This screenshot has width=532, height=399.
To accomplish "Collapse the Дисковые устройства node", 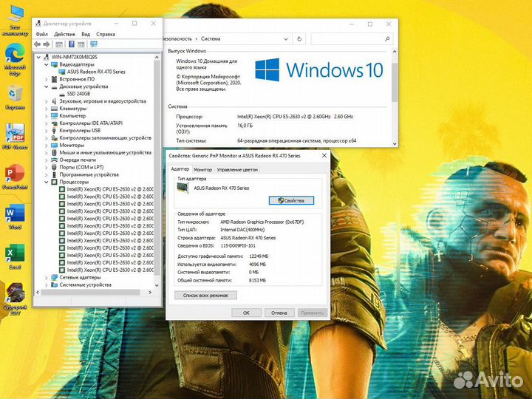I will pyautogui.click(x=46, y=86).
